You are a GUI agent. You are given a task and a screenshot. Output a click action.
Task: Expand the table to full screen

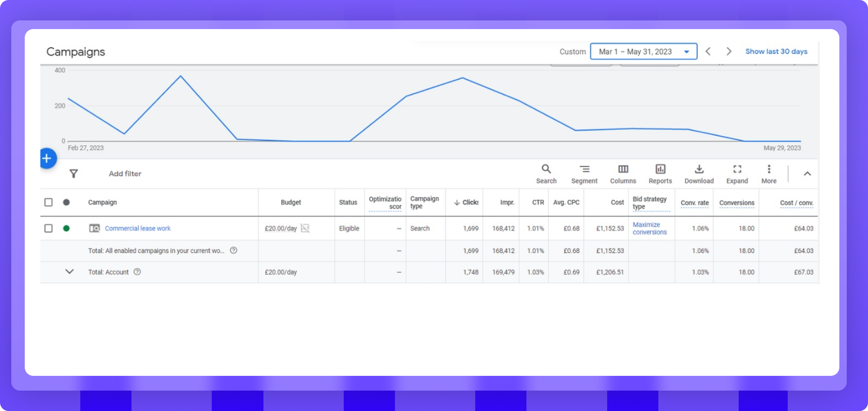pos(737,174)
